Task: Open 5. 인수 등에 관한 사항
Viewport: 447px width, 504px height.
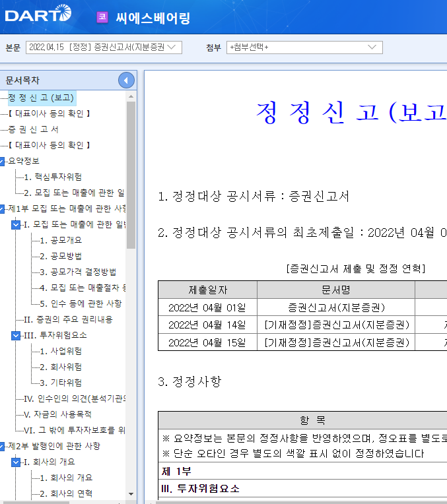Action: 81,303
